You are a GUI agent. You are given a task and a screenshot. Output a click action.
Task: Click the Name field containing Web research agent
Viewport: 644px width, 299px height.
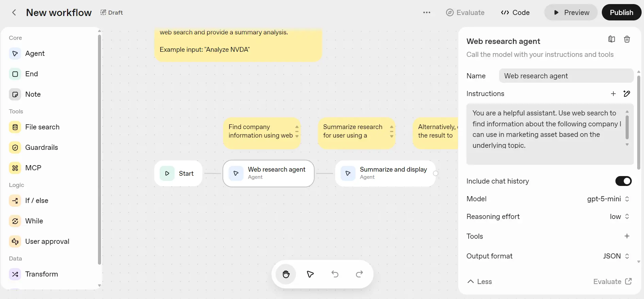(x=566, y=76)
